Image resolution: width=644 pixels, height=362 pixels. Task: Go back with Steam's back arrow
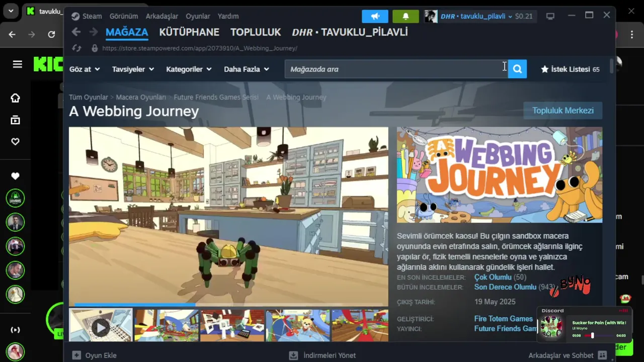pyautogui.click(x=76, y=32)
